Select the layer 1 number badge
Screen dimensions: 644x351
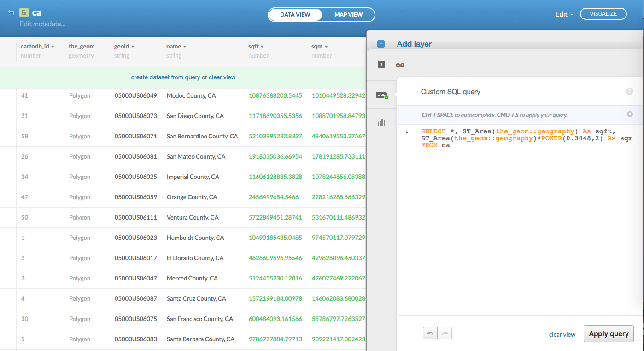pyautogui.click(x=381, y=65)
